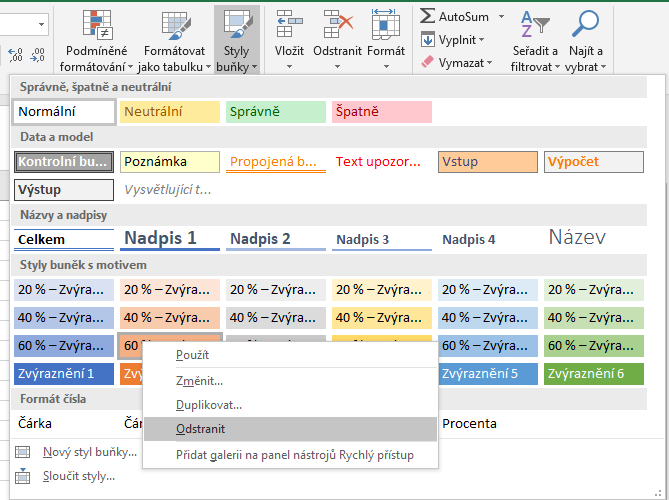Image resolution: width=669 pixels, height=500 pixels.
Task: Click the Vyplnit fill-down icon
Action: tap(428, 39)
